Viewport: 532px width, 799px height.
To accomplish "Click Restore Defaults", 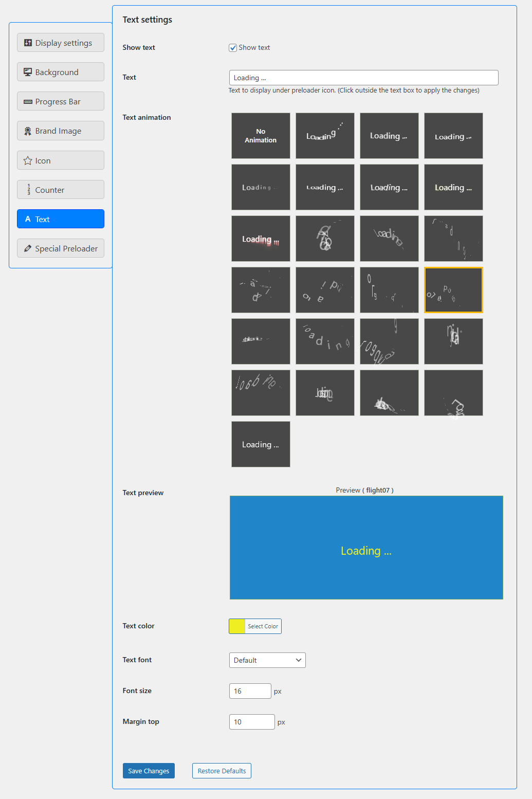I will [x=222, y=771].
